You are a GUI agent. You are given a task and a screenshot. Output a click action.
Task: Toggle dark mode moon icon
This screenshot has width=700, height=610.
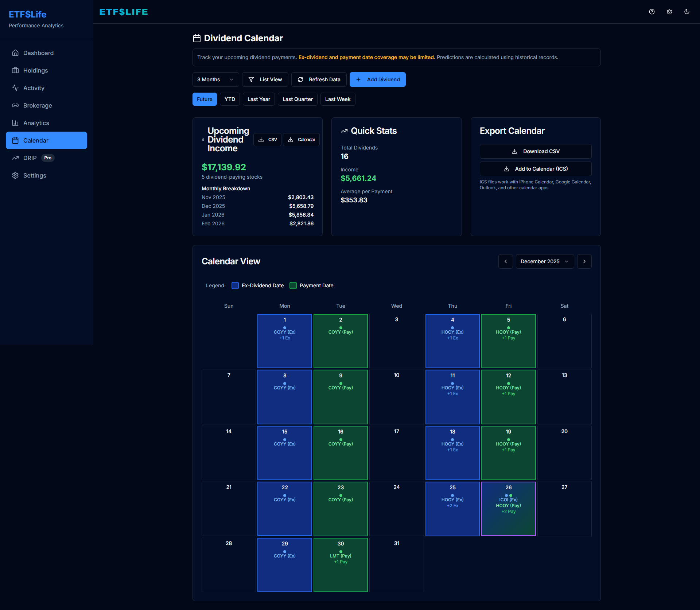(687, 12)
